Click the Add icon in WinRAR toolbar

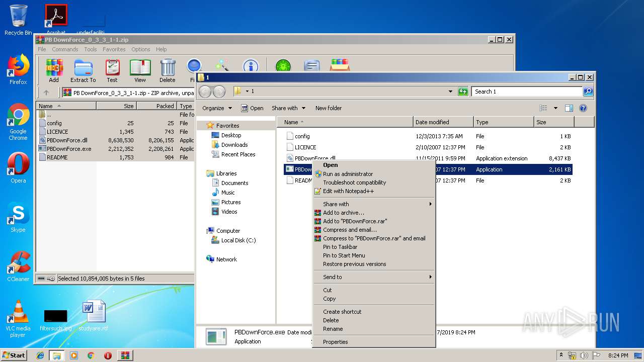click(54, 70)
